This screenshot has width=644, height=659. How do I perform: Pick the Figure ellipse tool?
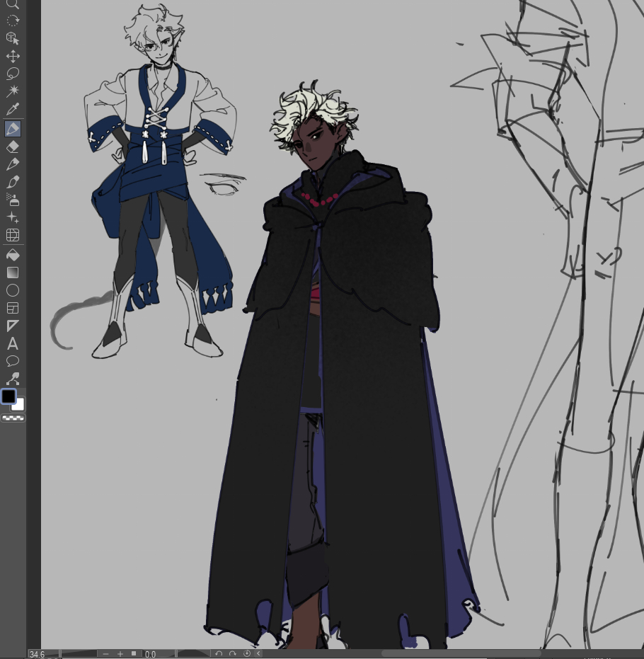[x=13, y=290]
